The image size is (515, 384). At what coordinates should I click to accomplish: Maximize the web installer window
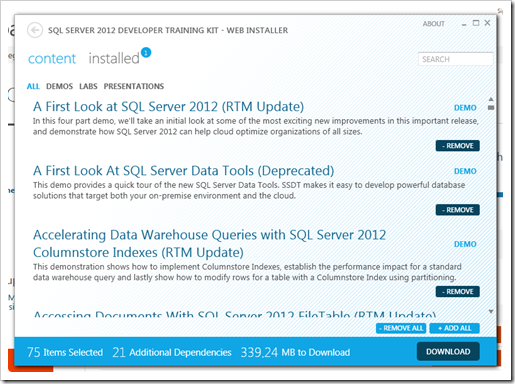pos(476,23)
